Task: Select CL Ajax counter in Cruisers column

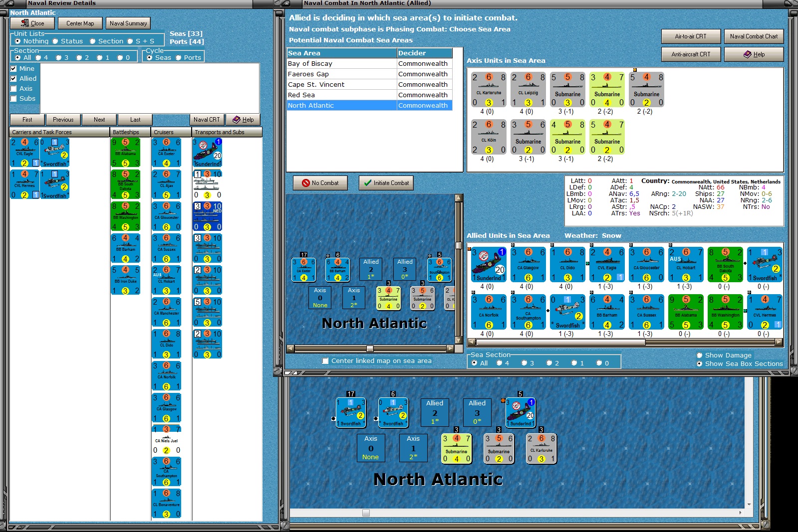Action: coord(167,184)
